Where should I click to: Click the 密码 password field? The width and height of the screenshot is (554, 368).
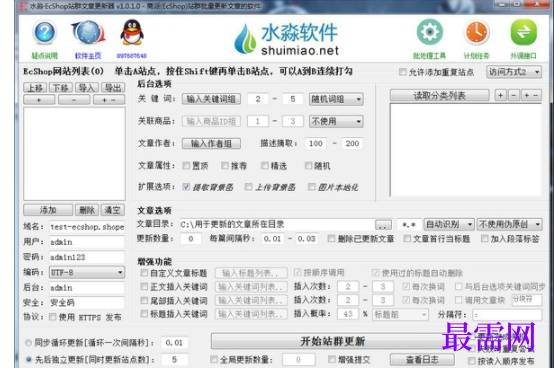pyautogui.click(x=87, y=257)
